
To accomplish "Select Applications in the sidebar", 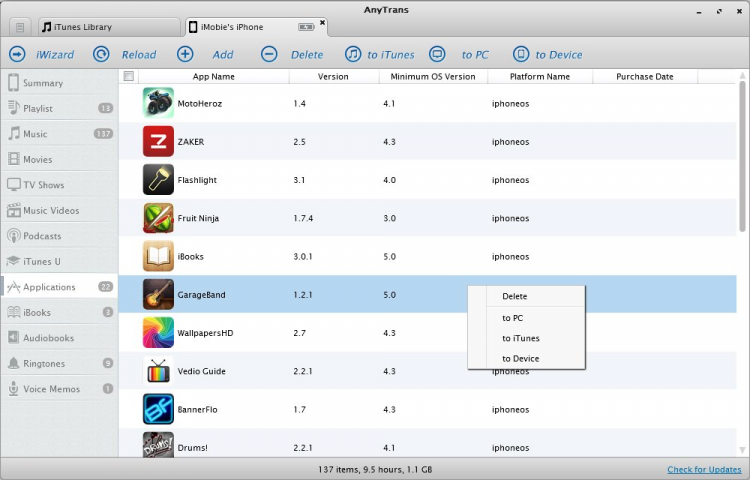I will click(59, 287).
